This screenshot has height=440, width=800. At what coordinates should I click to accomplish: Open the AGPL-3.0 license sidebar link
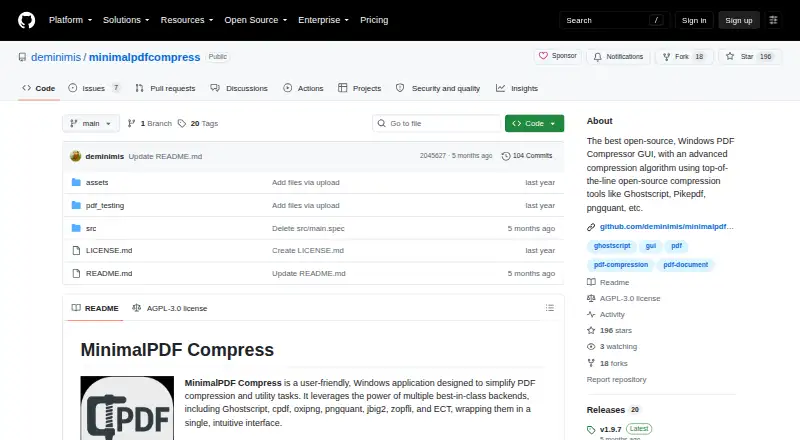tap(623, 299)
